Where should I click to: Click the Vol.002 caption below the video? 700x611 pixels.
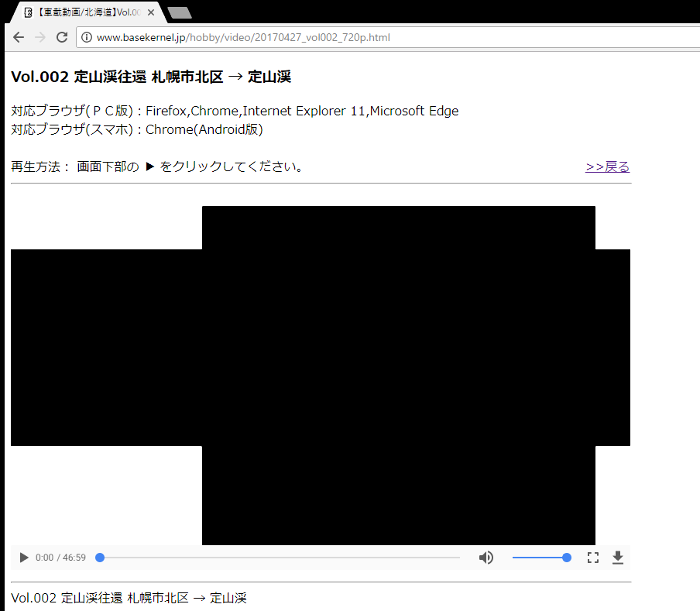pyautogui.click(x=128, y=598)
